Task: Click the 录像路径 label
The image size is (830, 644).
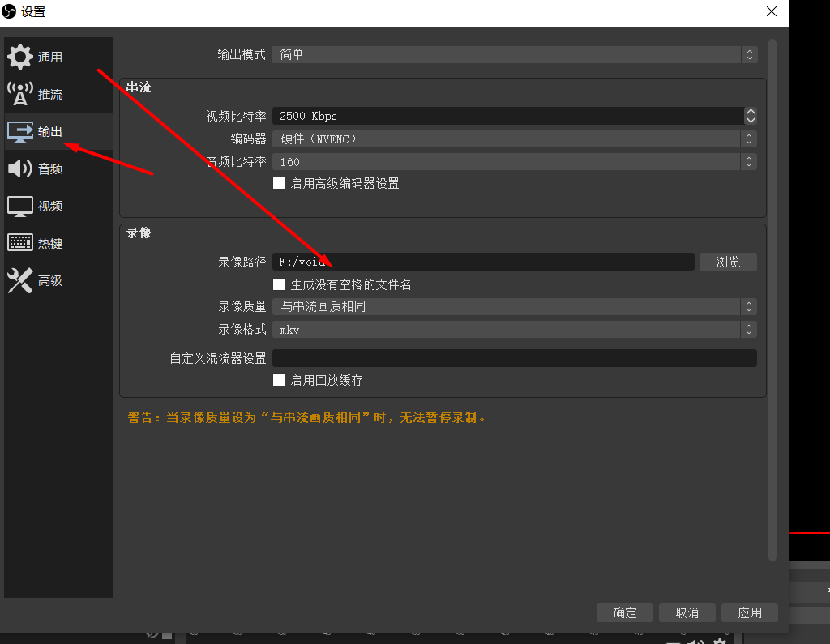Action: pos(242,262)
